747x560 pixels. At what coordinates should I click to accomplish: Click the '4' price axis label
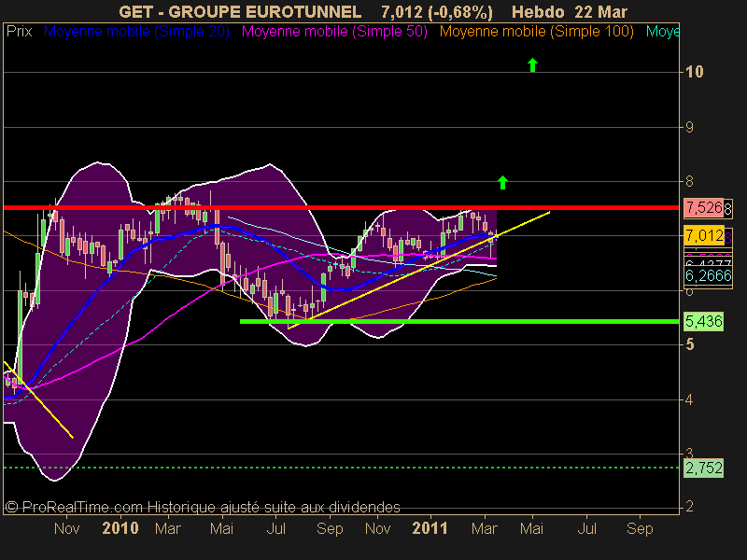689,399
